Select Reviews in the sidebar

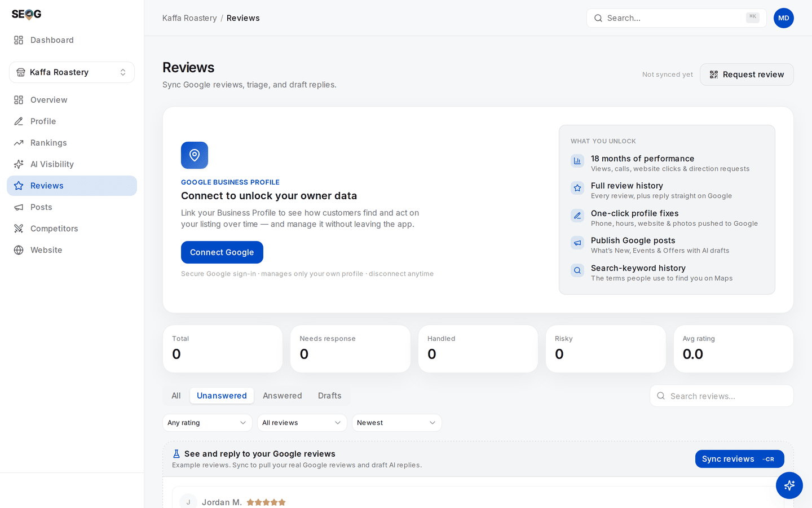[x=72, y=186]
